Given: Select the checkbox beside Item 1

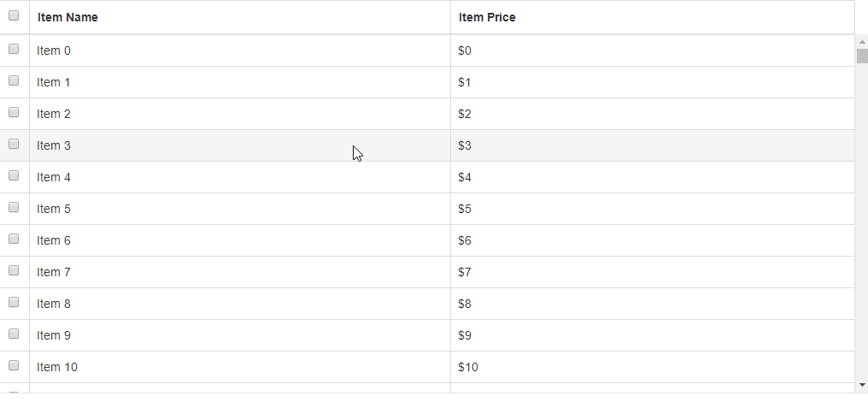Looking at the screenshot, I should (x=14, y=81).
